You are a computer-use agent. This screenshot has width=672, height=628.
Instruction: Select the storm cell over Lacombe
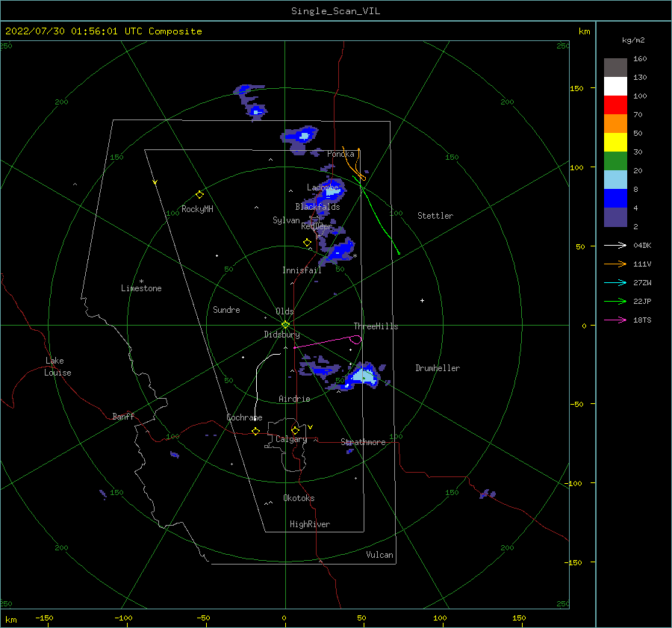click(331, 192)
